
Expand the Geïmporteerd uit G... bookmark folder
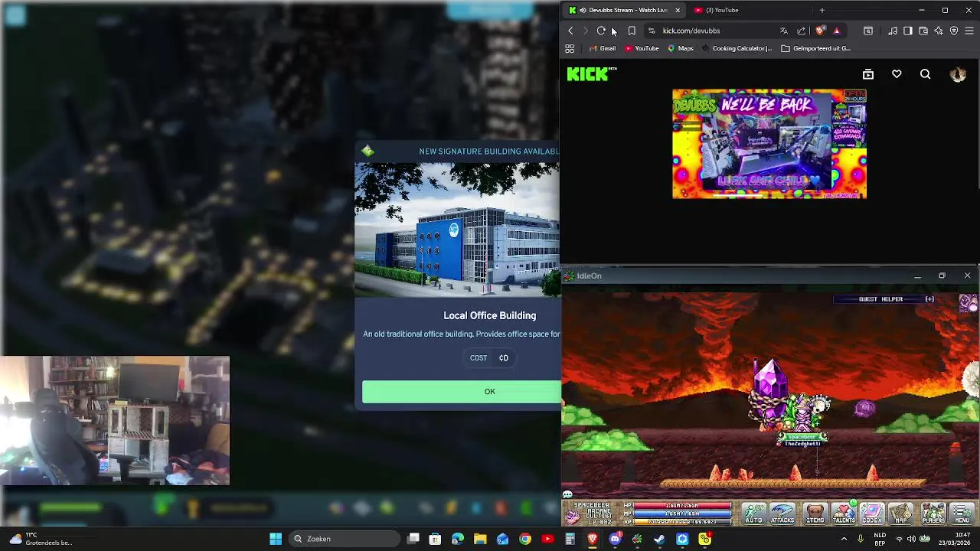[x=815, y=48]
